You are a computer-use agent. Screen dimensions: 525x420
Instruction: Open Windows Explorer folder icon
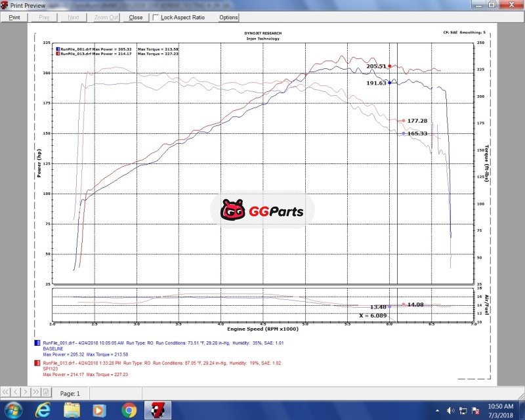tap(71, 410)
